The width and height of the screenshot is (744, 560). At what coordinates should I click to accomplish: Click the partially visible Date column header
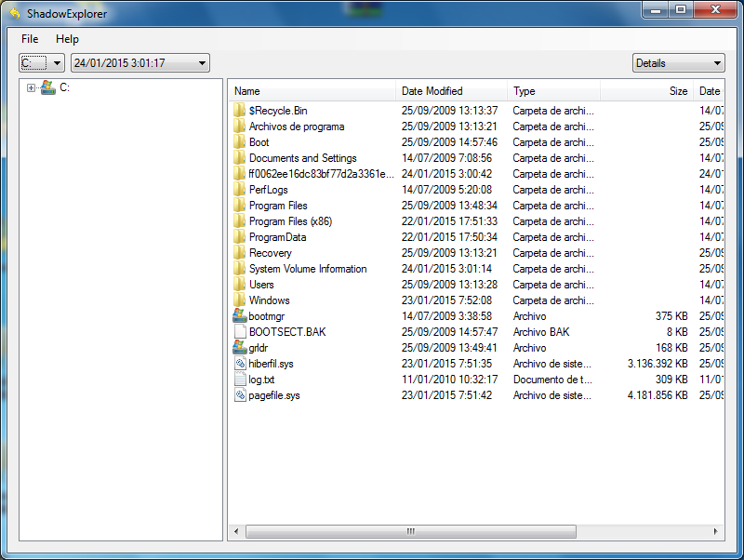[x=709, y=90]
